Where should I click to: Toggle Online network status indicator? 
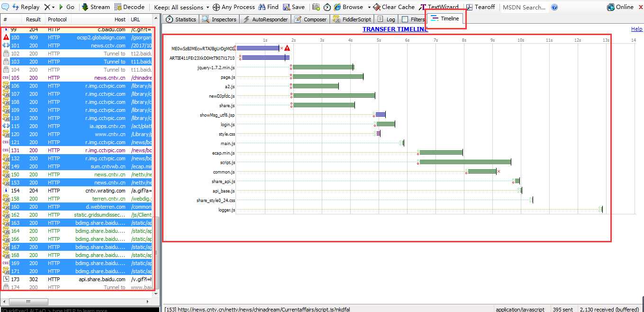click(620, 7)
